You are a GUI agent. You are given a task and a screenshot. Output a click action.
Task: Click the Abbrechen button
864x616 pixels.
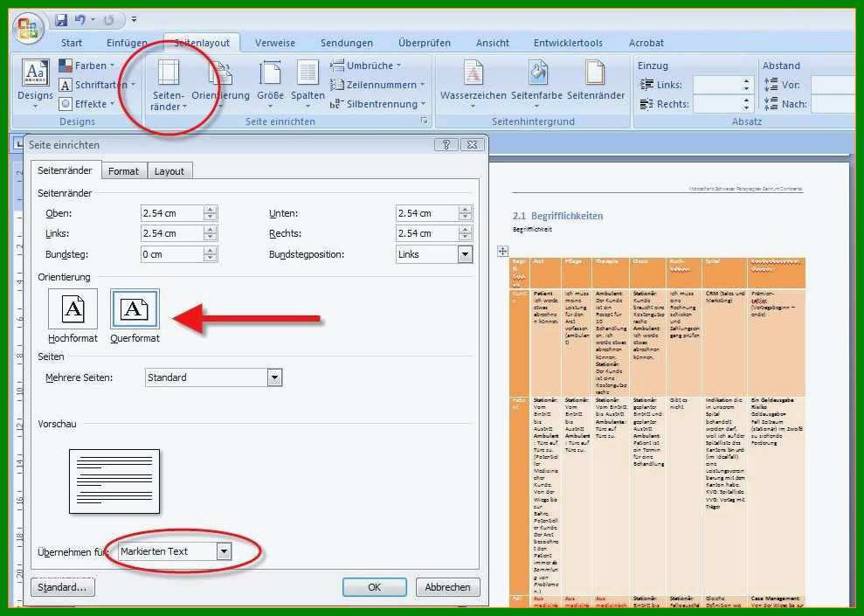coord(447,587)
